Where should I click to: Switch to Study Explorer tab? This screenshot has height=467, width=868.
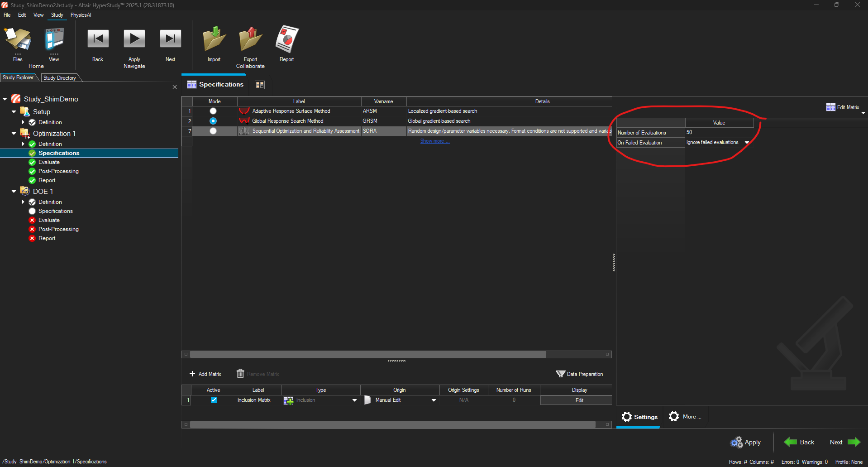[18, 77]
